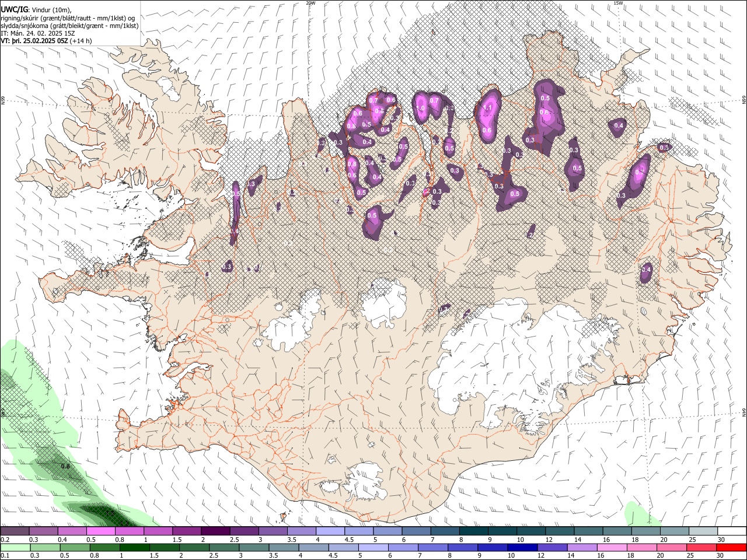Select the 25–30 light gray upper legend swatch

tap(704, 531)
